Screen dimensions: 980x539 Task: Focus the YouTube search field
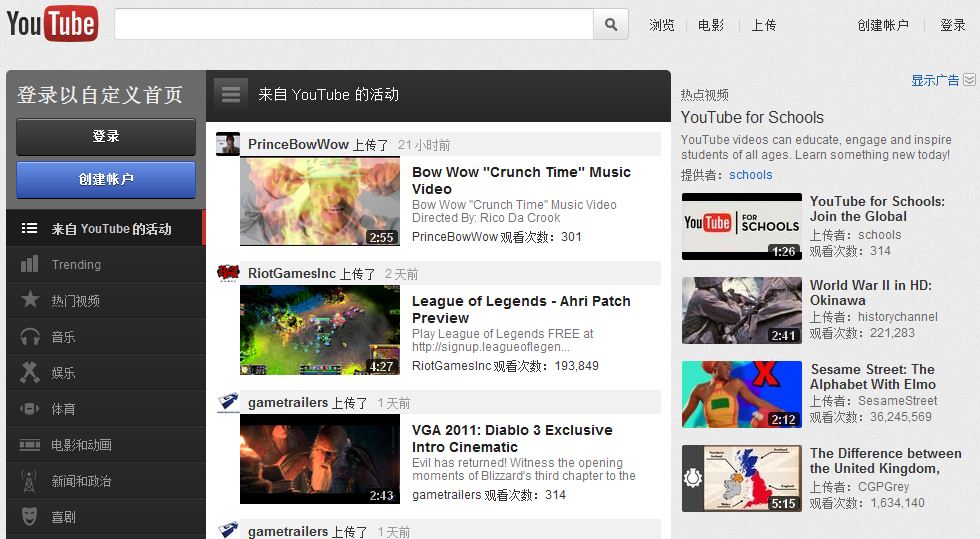coord(354,24)
